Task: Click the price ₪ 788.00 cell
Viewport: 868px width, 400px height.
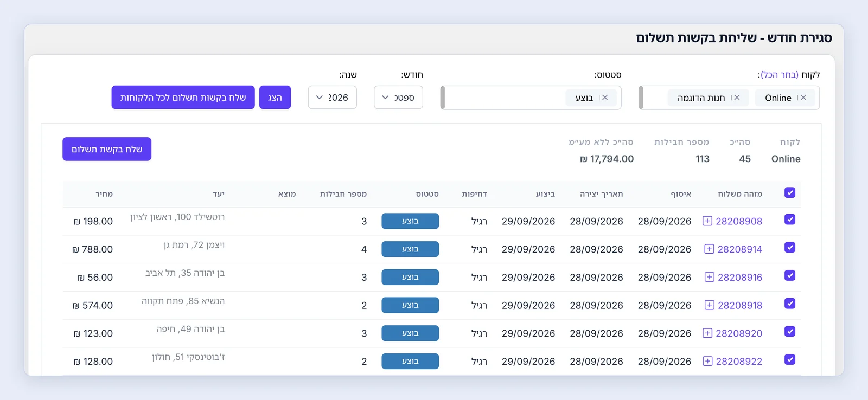Action: tap(93, 249)
